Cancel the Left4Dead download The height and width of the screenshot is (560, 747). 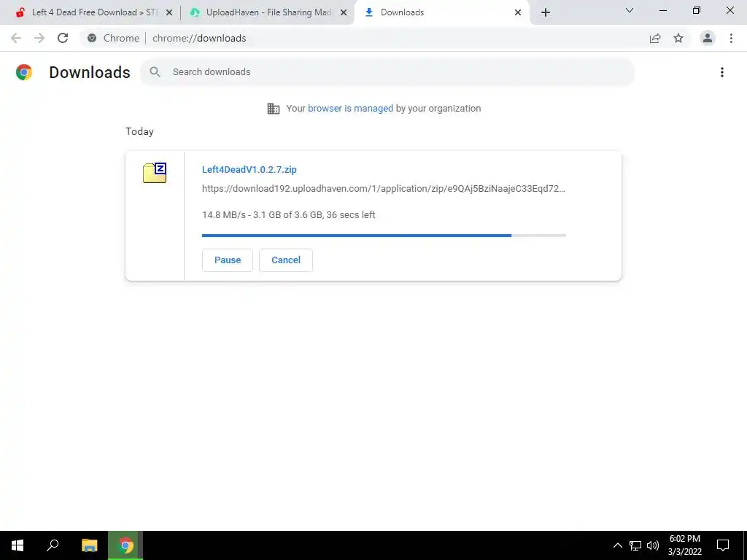click(286, 260)
